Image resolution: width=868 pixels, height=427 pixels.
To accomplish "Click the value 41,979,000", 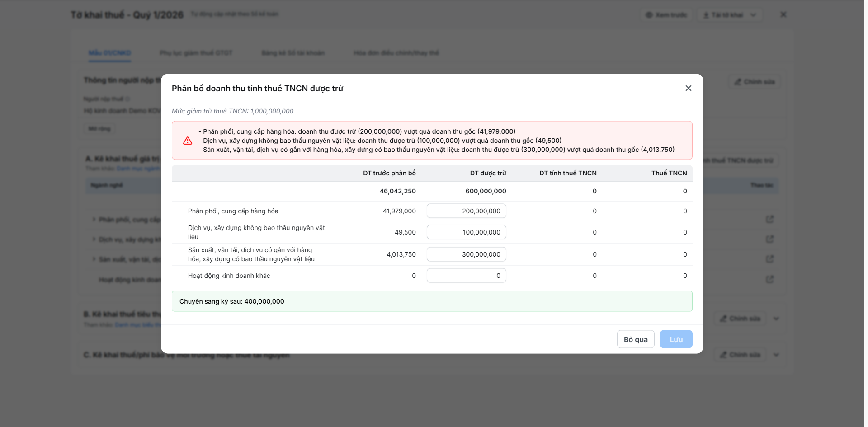I will tap(399, 211).
